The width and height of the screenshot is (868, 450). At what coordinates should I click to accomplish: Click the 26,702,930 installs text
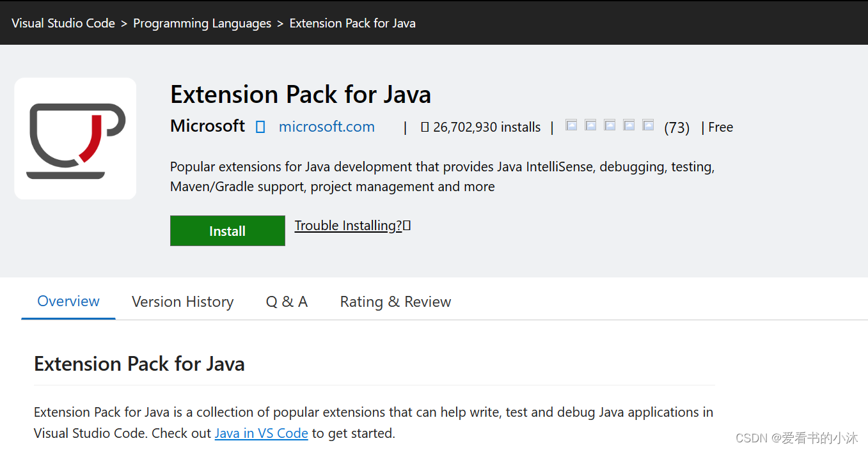[487, 127]
